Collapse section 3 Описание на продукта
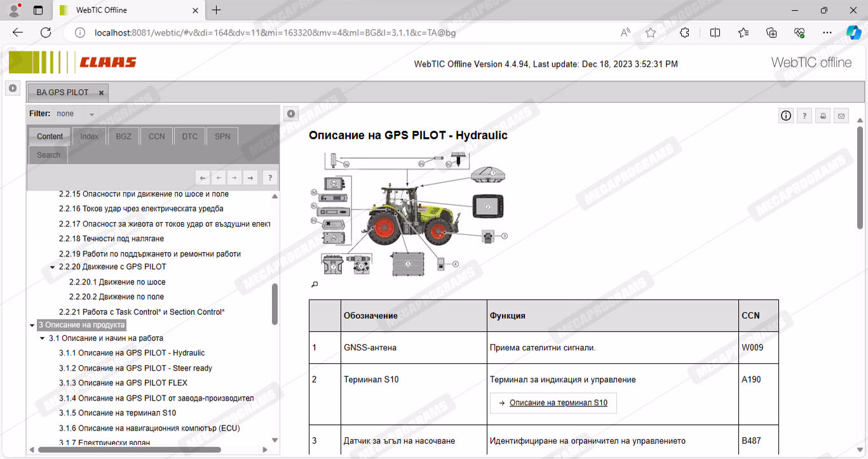 click(32, 325)
